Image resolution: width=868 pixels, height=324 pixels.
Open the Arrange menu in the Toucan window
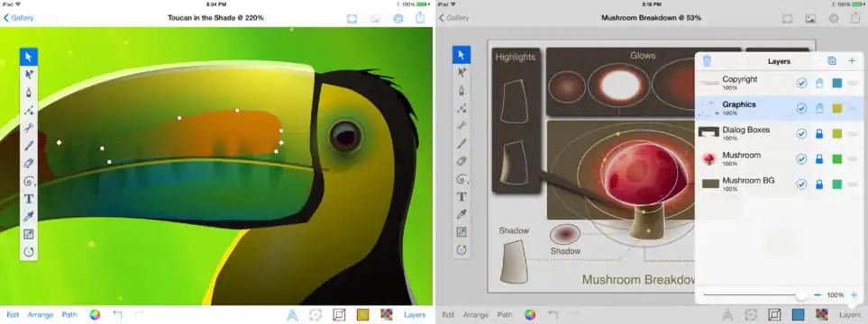coord(41,315)
